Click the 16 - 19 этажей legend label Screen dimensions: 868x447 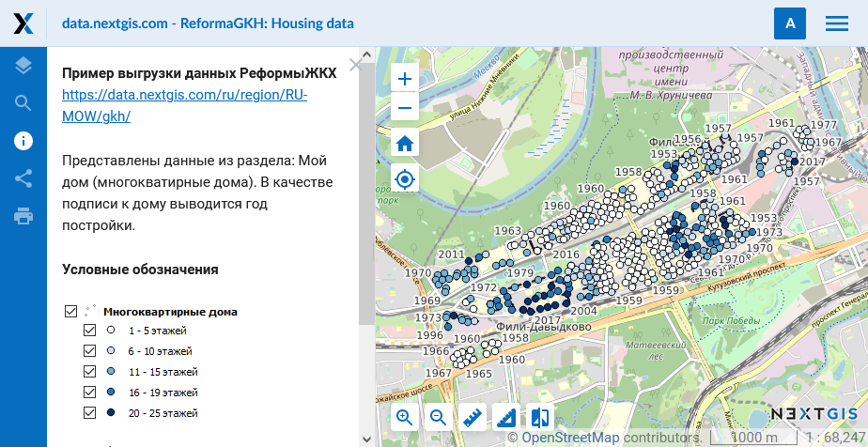point(163,393)
